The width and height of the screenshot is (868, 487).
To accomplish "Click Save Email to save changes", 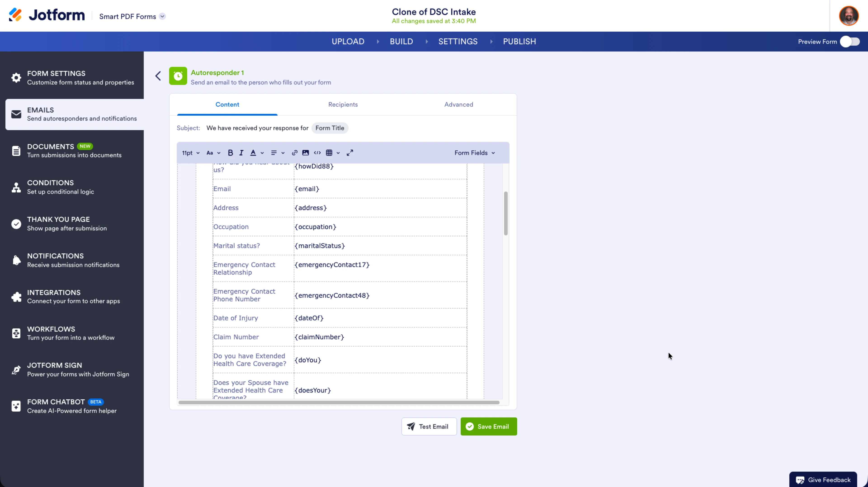I will (x=488, y=426).
